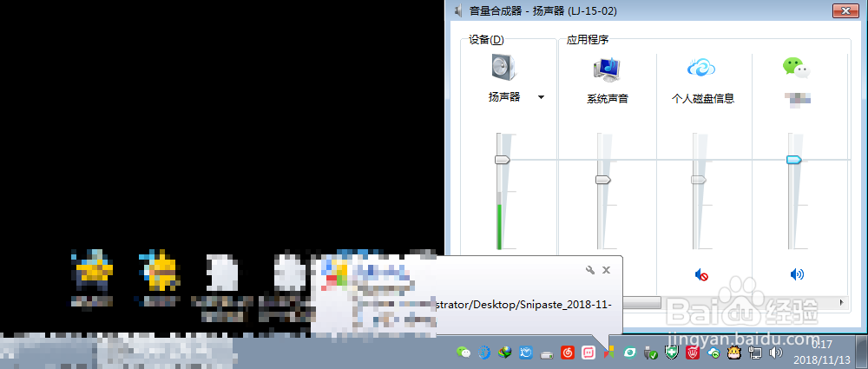Viewport: 868px width, 369px height.
Task: Click the mixer horizontal scrollbar thumb
Action: [x=642, y=302]
